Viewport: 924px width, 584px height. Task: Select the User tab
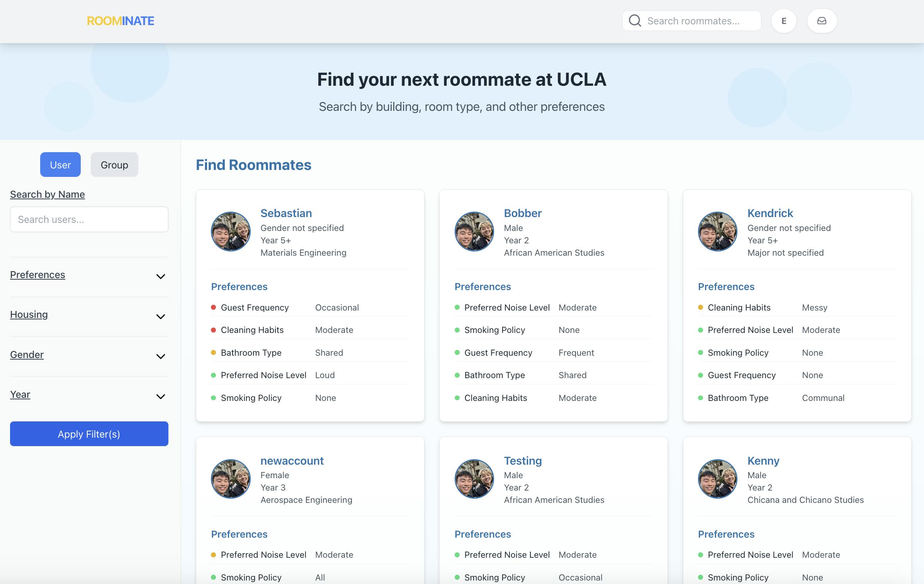coord(60,165)
